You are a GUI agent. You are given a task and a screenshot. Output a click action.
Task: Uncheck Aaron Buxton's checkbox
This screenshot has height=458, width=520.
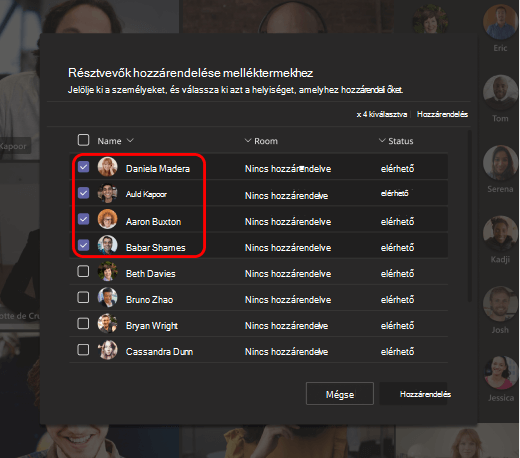83,219
